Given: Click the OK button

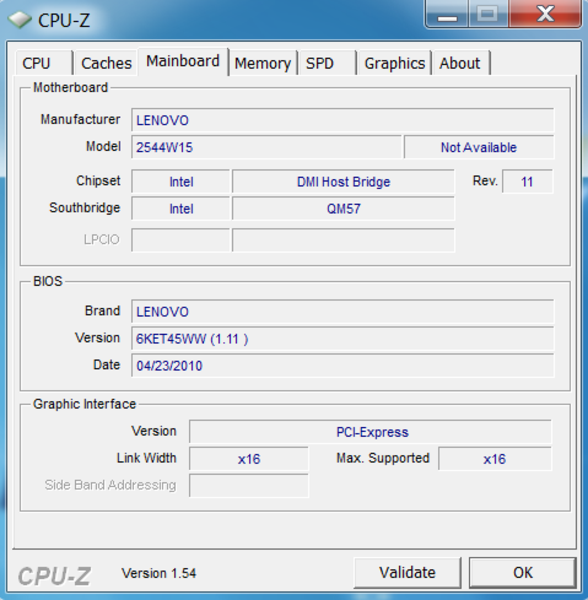Looking at the screenshot, I should coord(523,573).
